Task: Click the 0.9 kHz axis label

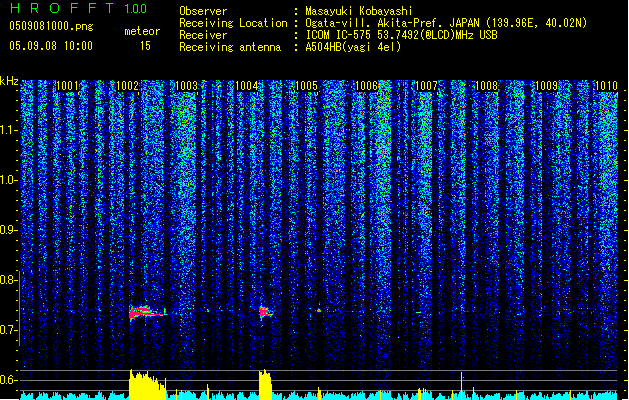Action: click(8, 230)
